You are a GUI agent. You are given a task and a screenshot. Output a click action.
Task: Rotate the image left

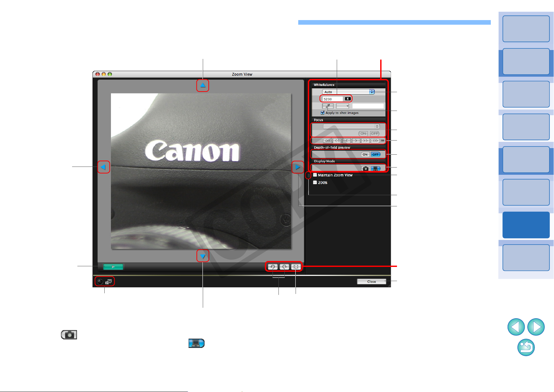pos(273,267)
